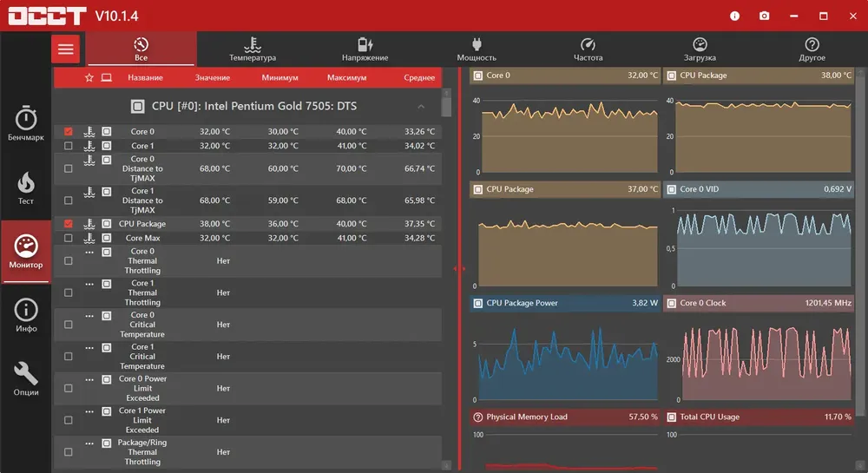Image resolution: width=868 pixels, height=473 pixels.
Task: Uncheck the CPU Package checkbox
Action: point(68,224)
